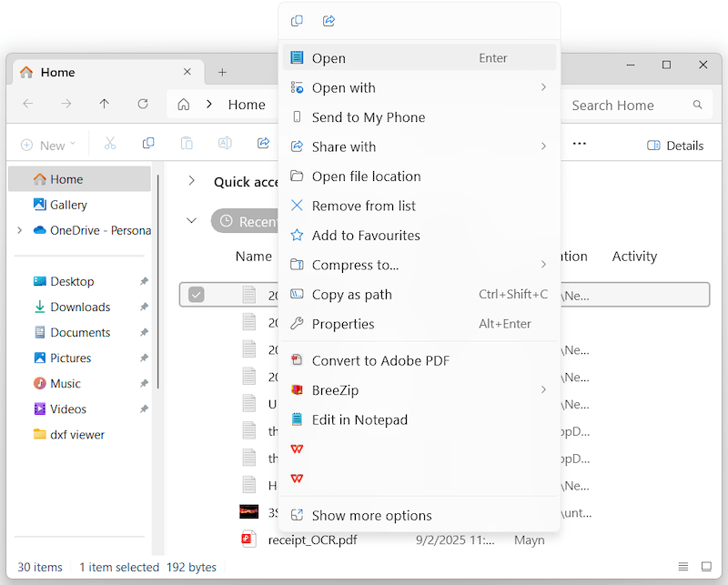728x585 pixels.
Task: Click inside the Search Home box
Action: [x=612, y=105]
